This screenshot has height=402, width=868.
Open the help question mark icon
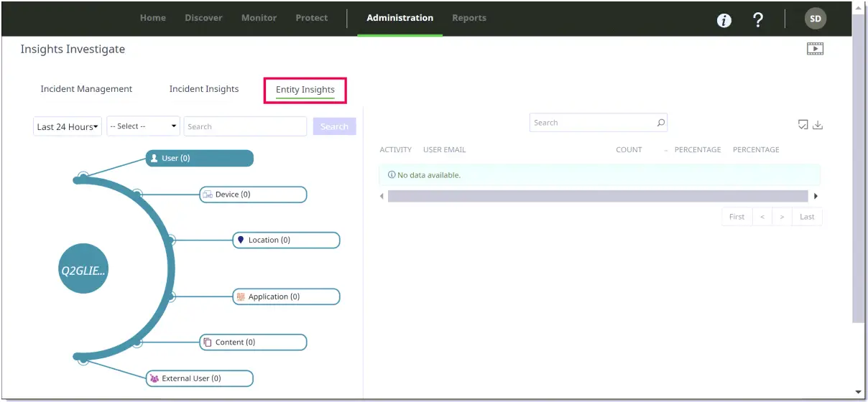pyautogui.click(x=757, y=19)
